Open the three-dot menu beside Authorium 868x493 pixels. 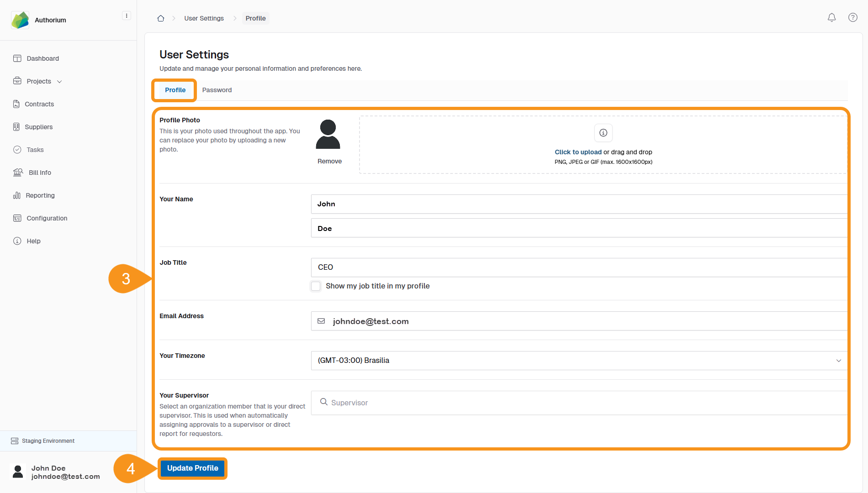tap(127, 16)
